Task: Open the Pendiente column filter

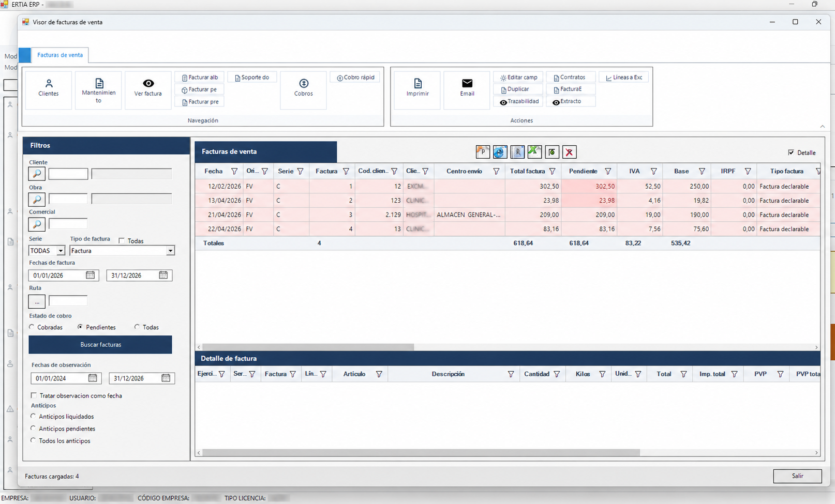Action: (x=608, y=171)
